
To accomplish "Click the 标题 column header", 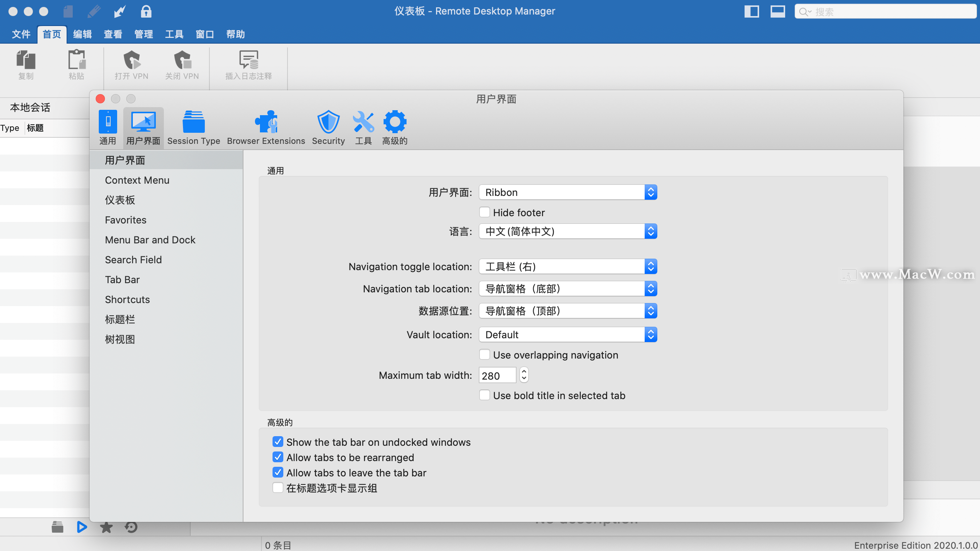I will click(35, 128).
